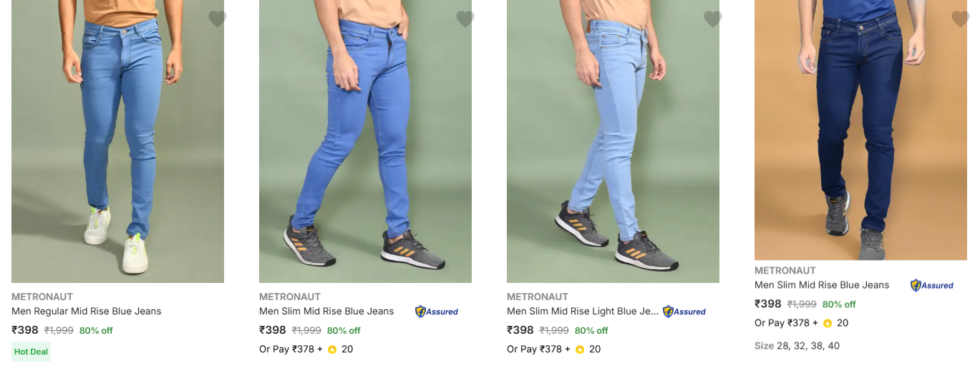The height and width of the screenshot is (366, 980).
Task: Click Hot Deal tag on first product
Action: coord(31,352)
